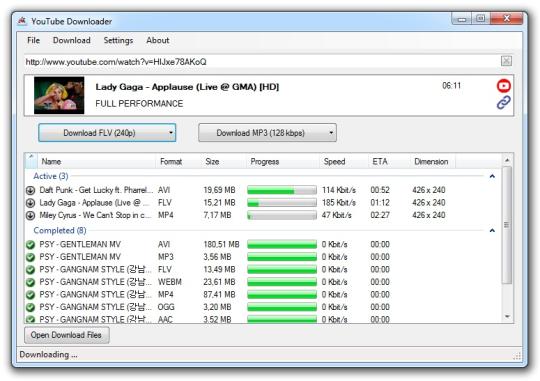540x381 pixels.
Task: Select the PSY - GENTLEMAN MV AVI row name
Action: pos(80,245)
